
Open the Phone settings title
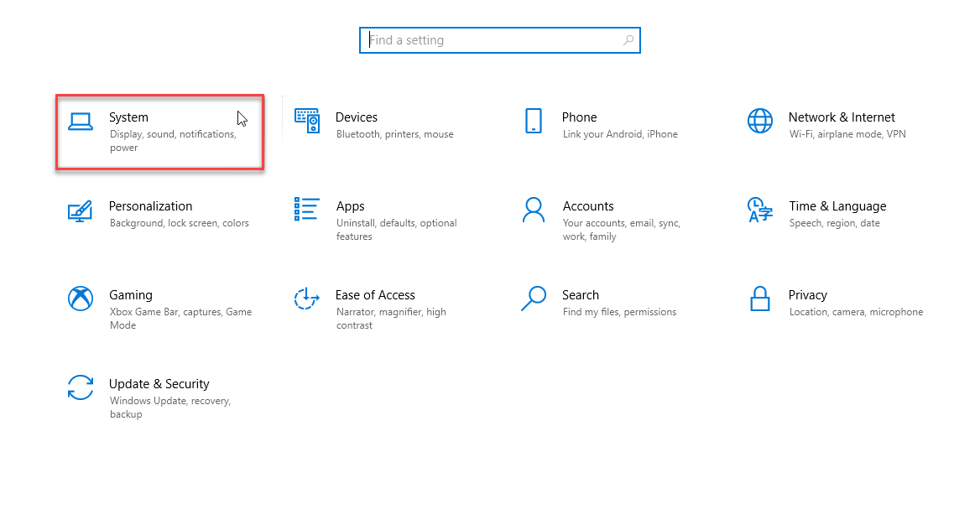point(580,117)
